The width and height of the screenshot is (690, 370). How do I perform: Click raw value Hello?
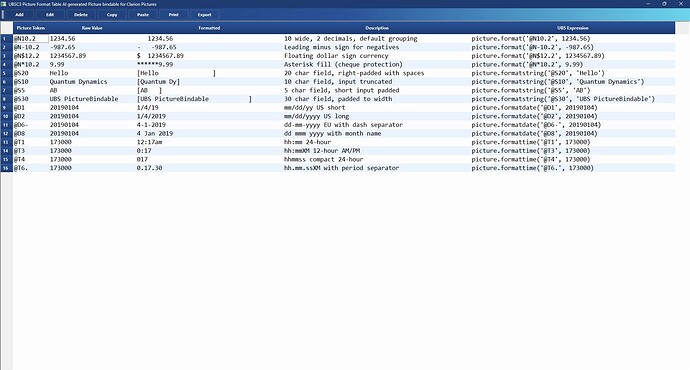pyautogui.click(x=59, y=73)
